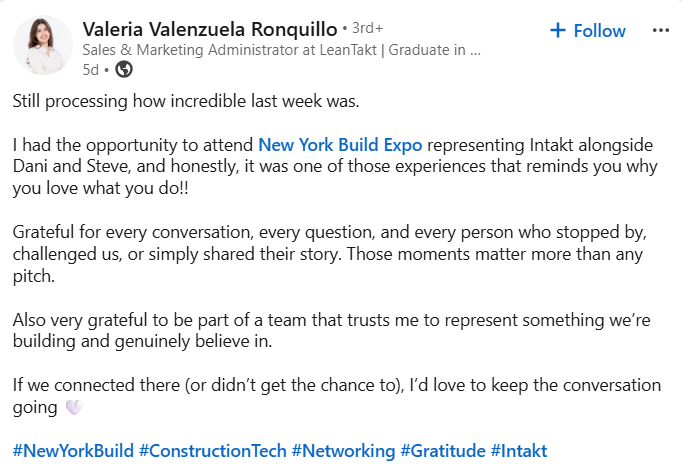Click the plus icon beside Follow
The width and height of the screenshot is (682, 465).
tap(558, 31)
